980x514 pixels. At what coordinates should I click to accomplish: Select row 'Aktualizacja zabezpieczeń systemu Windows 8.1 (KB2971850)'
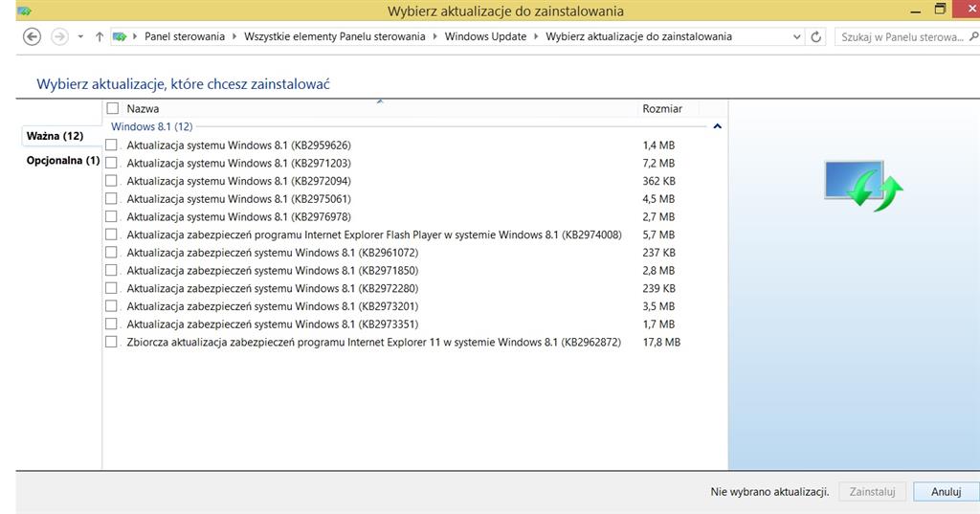point(273,271)
